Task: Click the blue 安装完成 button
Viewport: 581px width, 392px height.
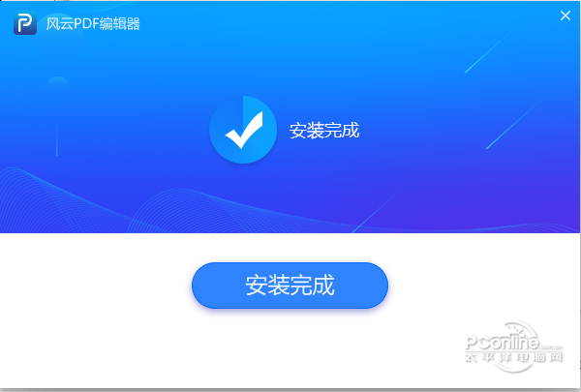Action: 290,286
